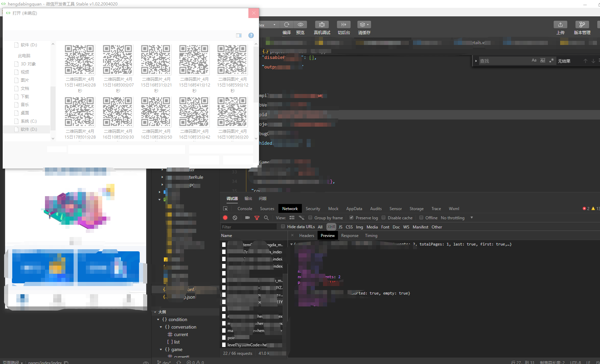Click the DevTools element inspector icon
Image resolution: width=600 pixels, height=364 pixels.
[x=225, y=209]
